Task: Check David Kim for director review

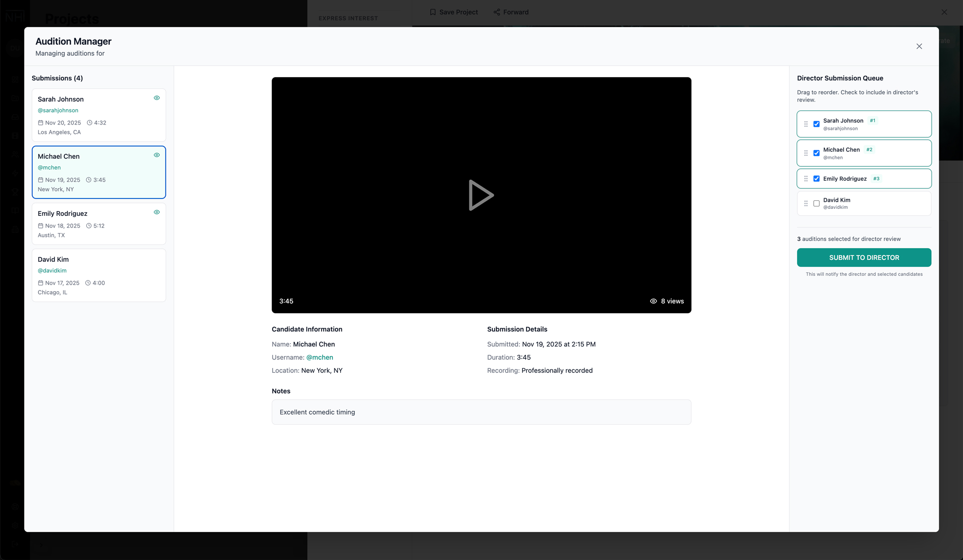Action: [816, 204]
